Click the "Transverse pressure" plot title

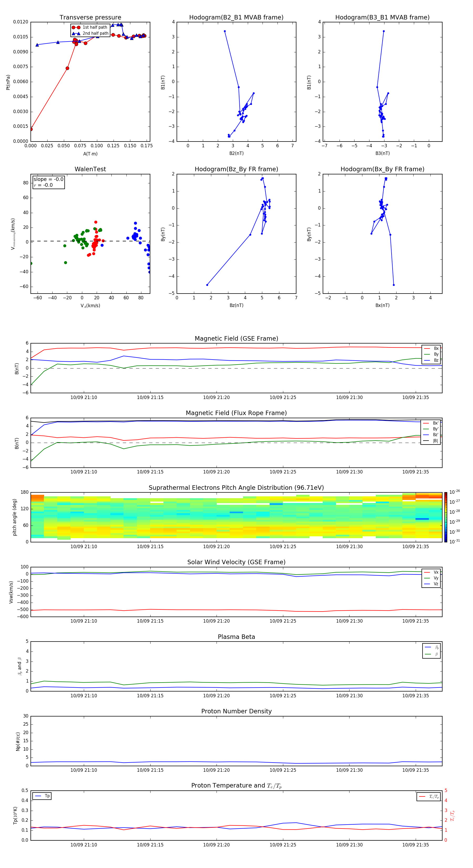(x=90, y=18)
